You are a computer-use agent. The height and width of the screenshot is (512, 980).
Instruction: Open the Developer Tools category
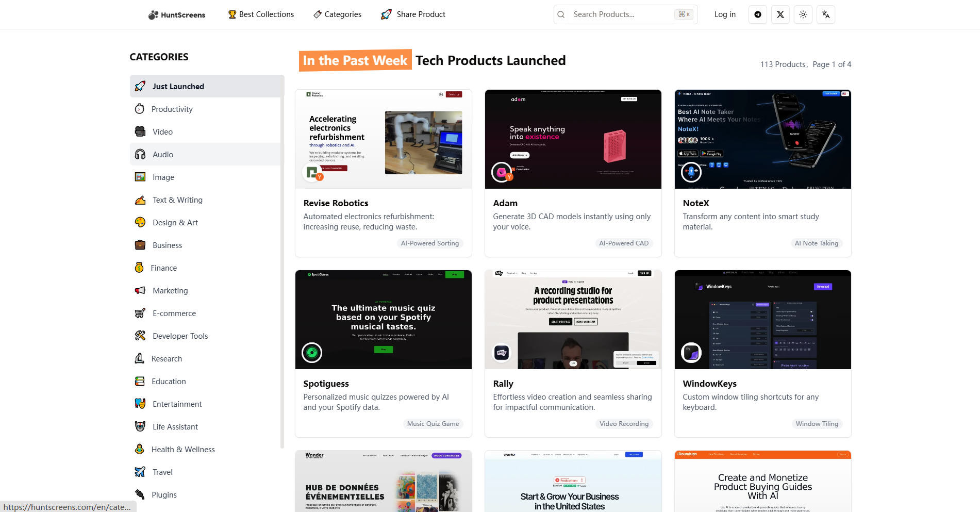point(206,336)
